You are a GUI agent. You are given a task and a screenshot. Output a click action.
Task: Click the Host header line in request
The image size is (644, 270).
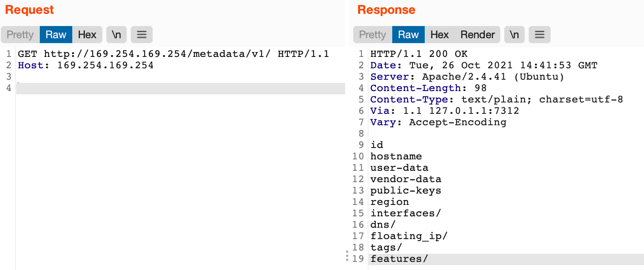pos(86,65)
